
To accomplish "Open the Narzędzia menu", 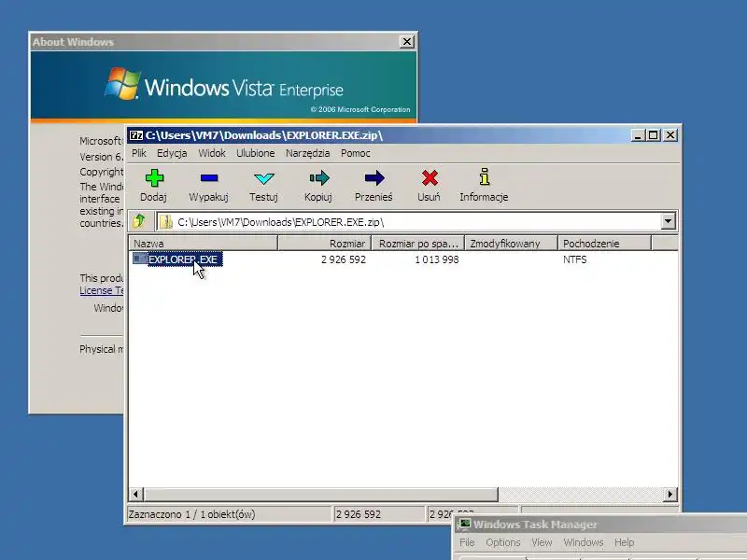I will click(x=308, y=153).
